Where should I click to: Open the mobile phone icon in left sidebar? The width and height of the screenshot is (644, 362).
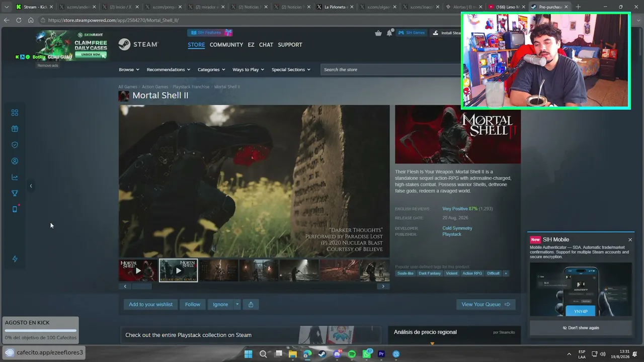(x=15, y=209)
